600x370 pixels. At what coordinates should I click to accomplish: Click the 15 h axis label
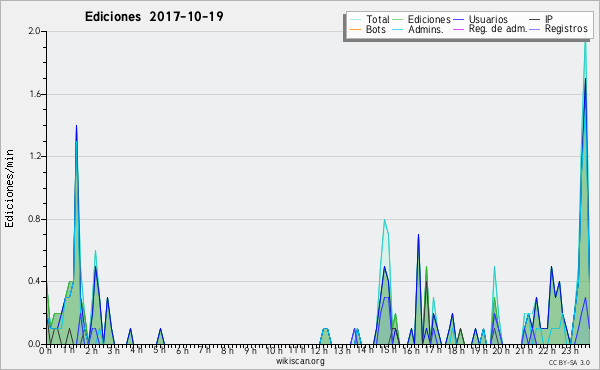pyautogui.click(x=389, y=350)
